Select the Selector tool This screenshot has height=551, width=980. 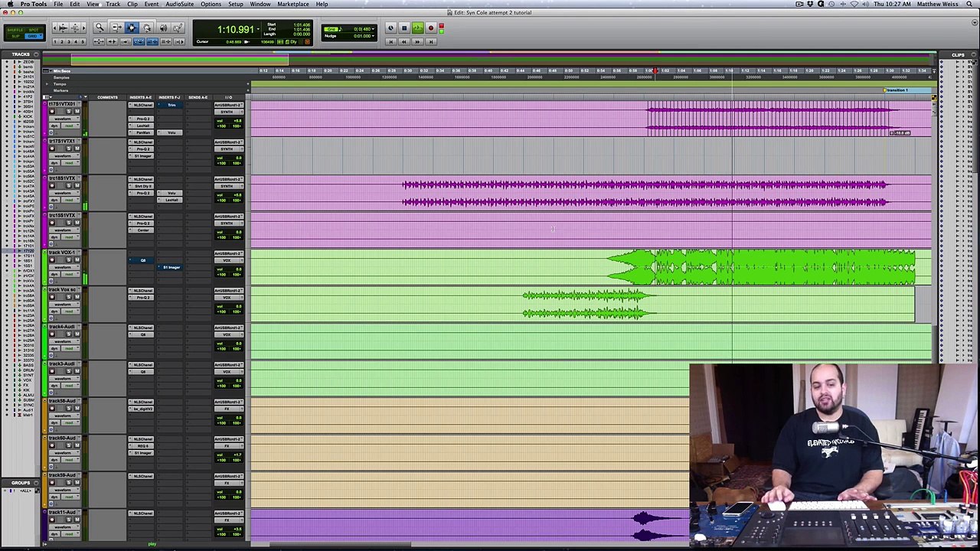coord(132,28)
